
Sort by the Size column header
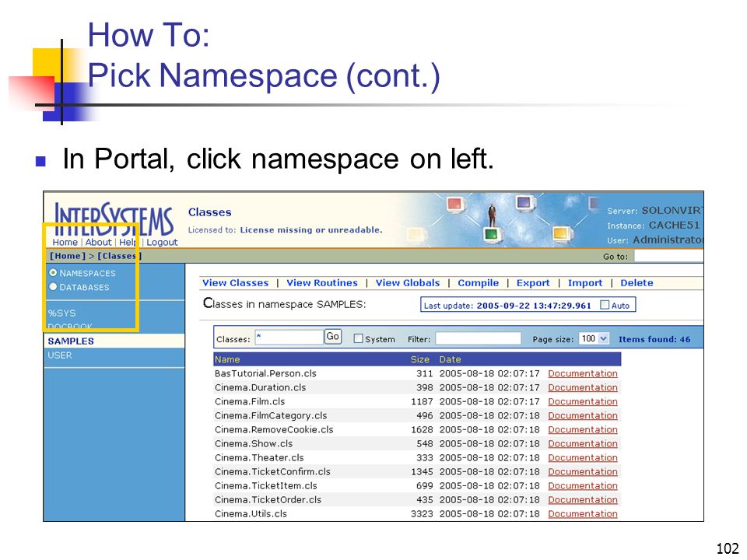(419, 359)
